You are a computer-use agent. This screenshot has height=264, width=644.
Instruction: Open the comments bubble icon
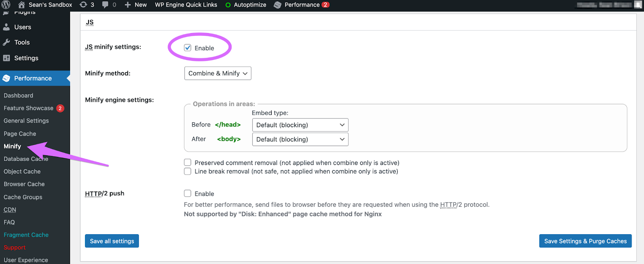109,5
